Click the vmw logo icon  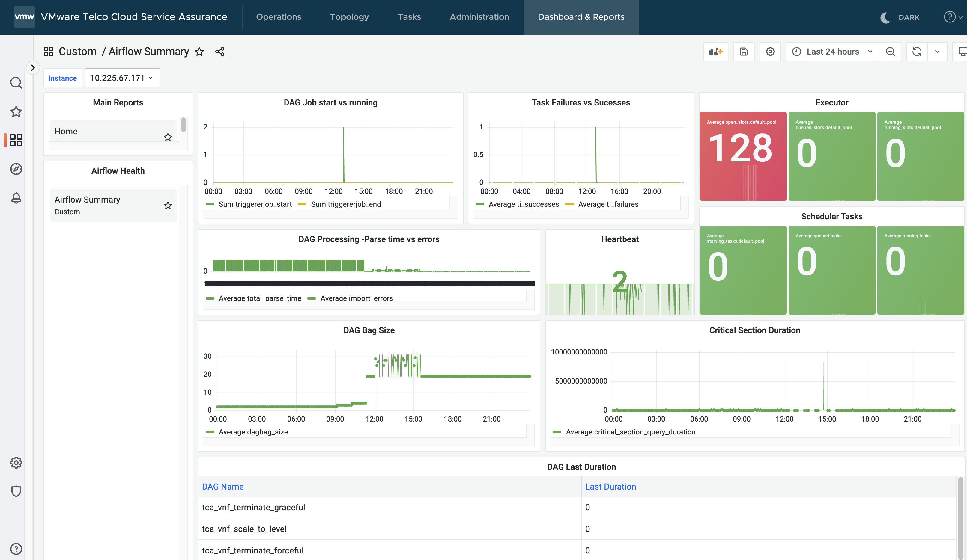coord(24,17)
